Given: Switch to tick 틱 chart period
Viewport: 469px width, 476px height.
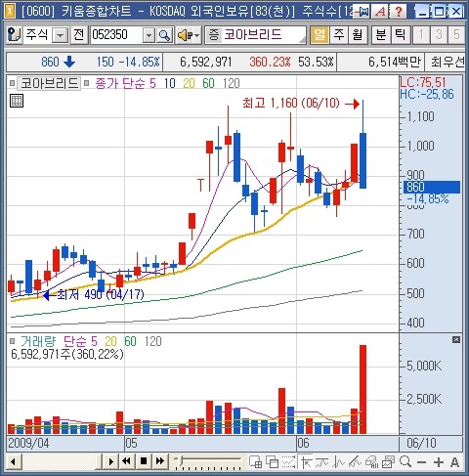Looking at the screenshot, I should 400,35.
